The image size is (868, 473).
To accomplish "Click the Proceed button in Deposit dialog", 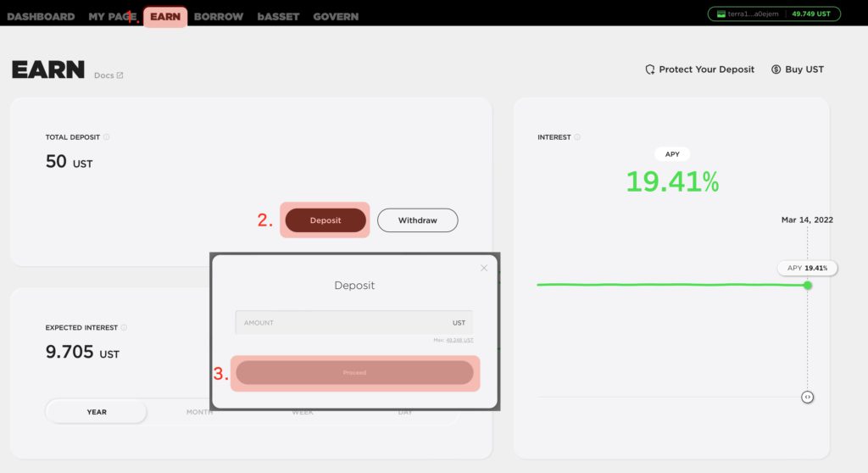I will [x=354, y=373].
